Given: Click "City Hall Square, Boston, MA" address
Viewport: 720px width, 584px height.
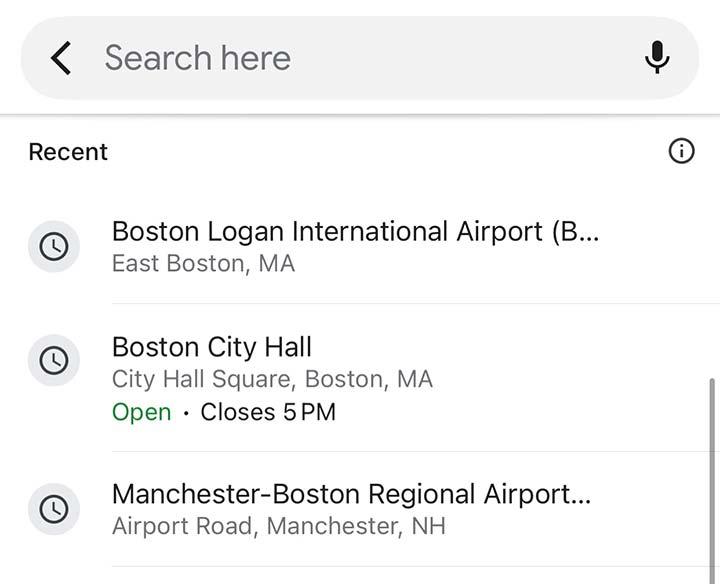Looking at the screenshot, I should (x=272, y=380).
